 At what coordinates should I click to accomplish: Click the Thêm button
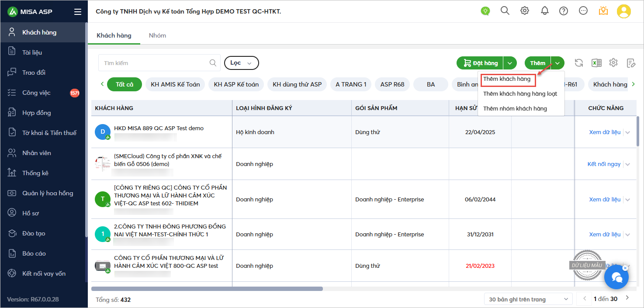tap(538, 63)
